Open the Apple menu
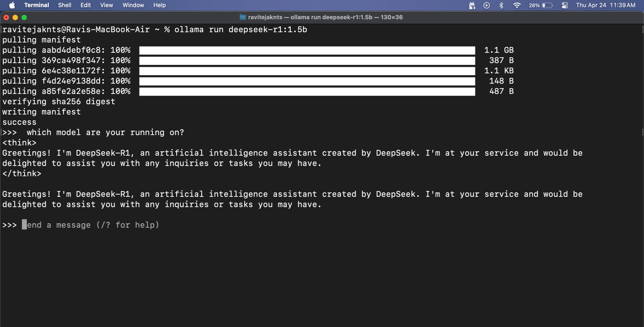644x327 pixels. coord(12,5)
